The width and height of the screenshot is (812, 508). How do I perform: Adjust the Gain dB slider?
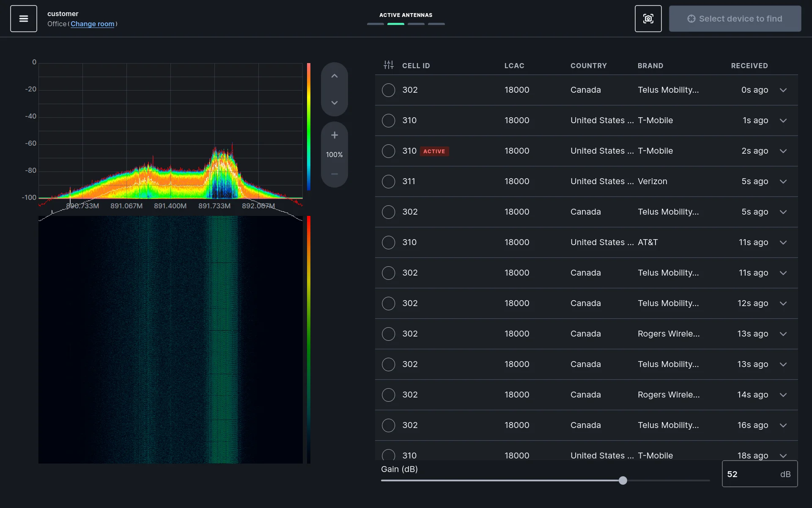tap(622, 480)
